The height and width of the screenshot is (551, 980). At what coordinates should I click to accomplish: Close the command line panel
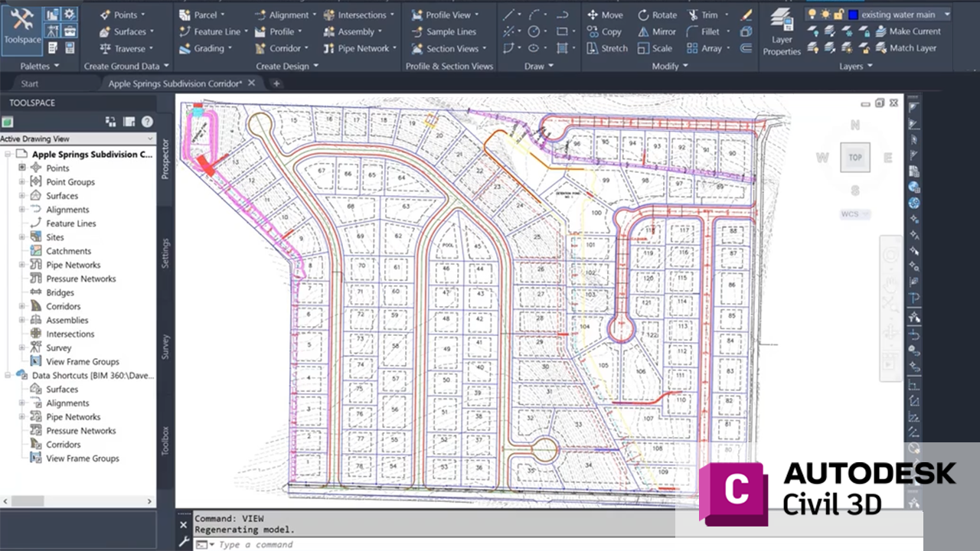pyautogui.click(x=183, y=525)
